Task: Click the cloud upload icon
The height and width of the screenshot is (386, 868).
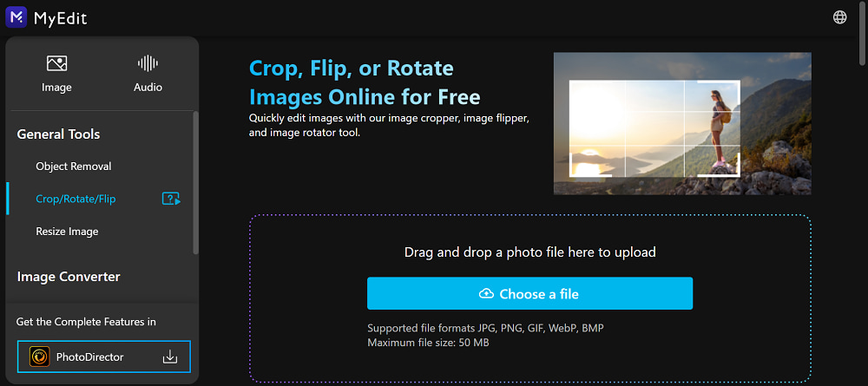Action: 487,294
